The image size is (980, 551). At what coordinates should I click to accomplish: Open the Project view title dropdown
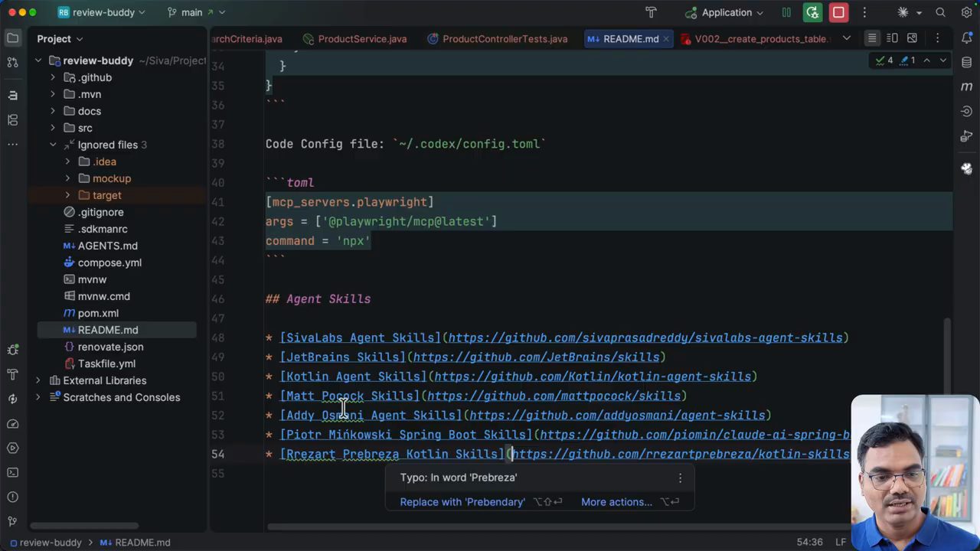point(60,39)
